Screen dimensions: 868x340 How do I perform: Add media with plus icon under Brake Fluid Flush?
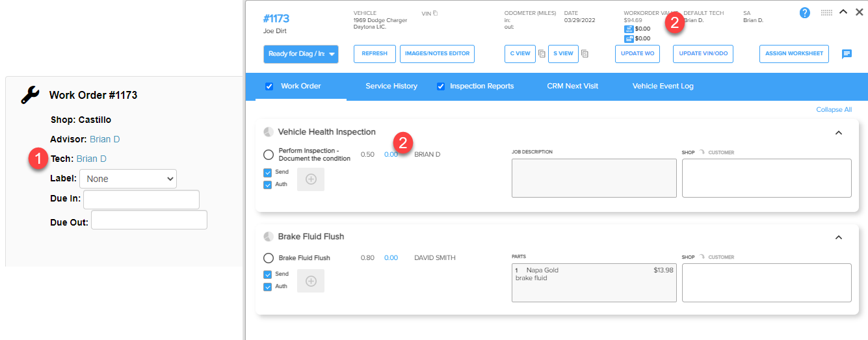tap(311, 281)
